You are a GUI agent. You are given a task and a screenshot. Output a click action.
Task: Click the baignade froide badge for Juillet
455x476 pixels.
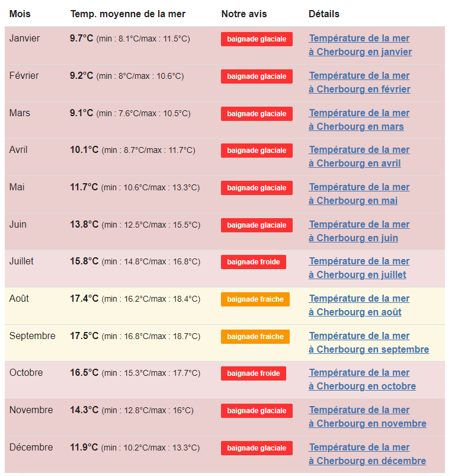[254, 262]
